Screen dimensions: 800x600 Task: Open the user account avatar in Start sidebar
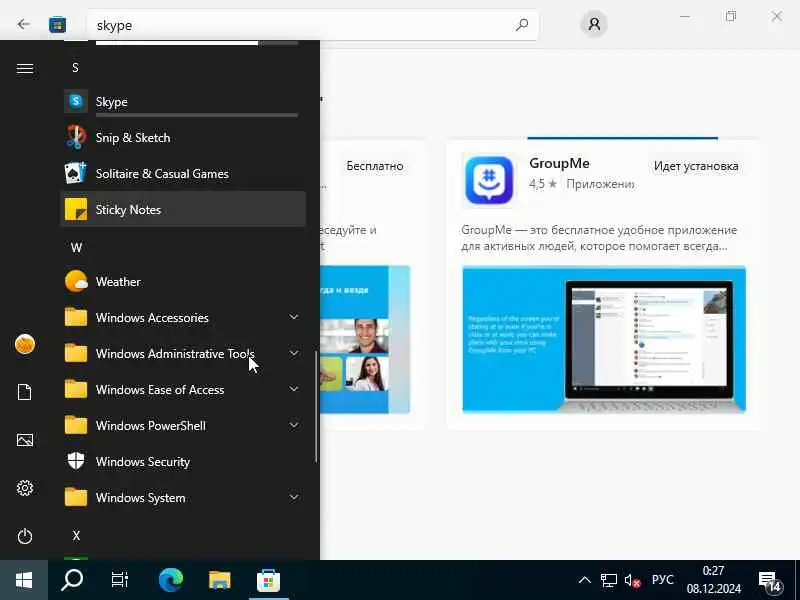pyautogui.click(x=24, y=344)
